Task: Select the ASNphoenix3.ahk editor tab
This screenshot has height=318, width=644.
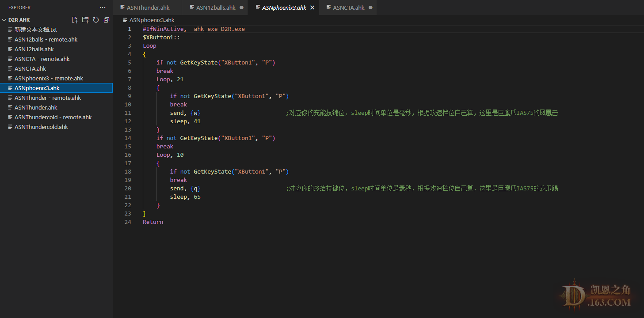Action: [x=284, y=8]
